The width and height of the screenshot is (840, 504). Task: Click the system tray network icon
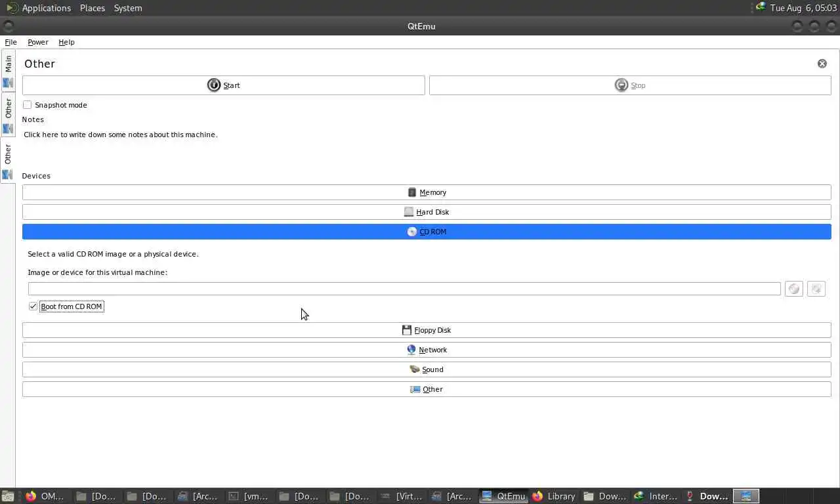[x=761, y=7]
